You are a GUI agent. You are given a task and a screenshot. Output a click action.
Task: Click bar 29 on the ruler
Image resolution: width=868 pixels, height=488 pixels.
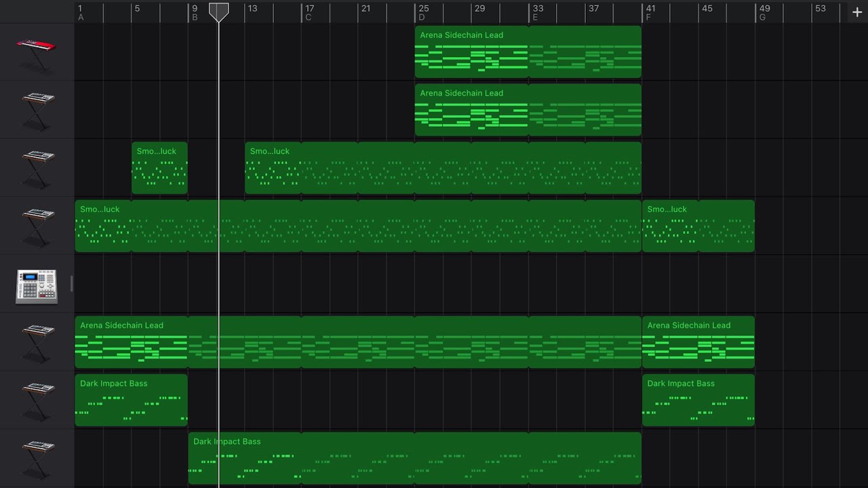pos(479,9)
